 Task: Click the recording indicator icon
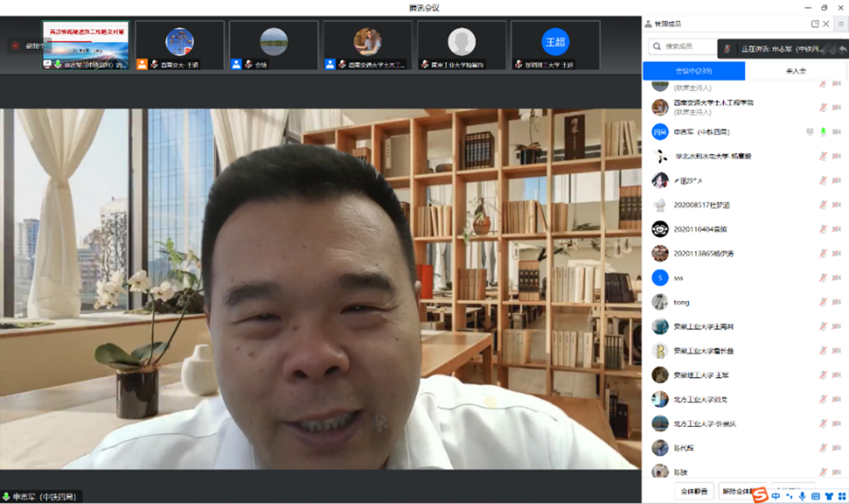(x=15, y=45)
